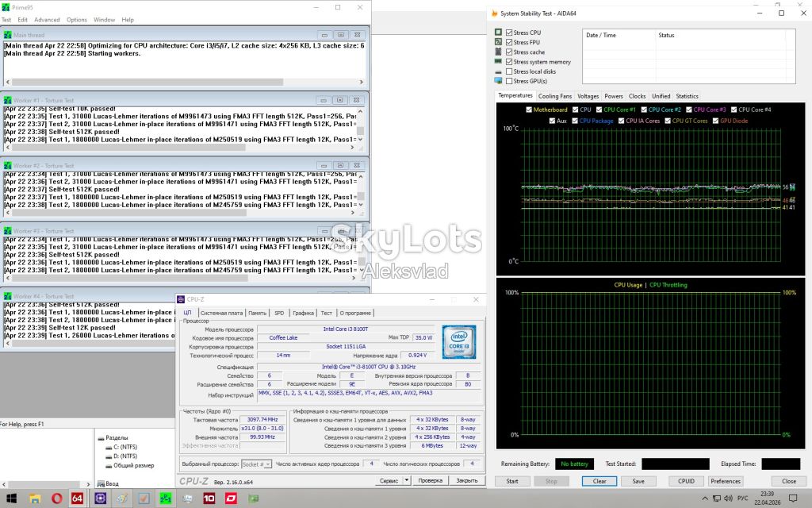This screenshot has width=812, height=508.
Task: Enable Stress local disks checkbox
Action: [509, 71]
